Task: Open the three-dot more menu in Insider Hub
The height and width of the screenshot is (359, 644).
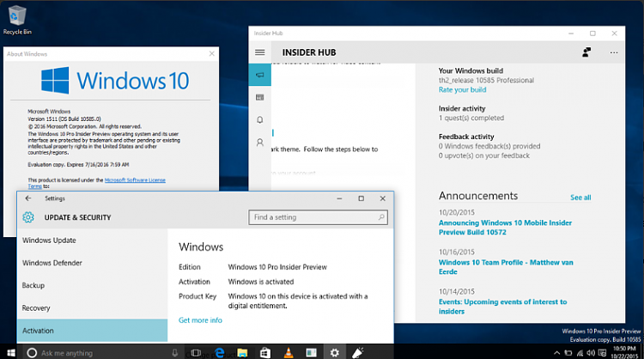Action: (x=614, y=52)
